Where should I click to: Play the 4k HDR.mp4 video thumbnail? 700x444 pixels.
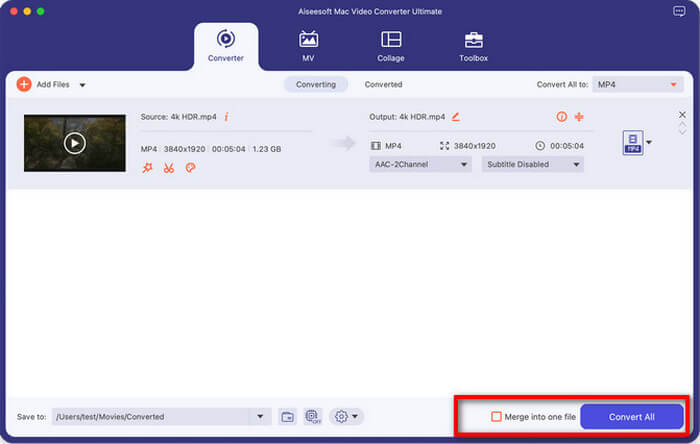click(75, 143)
